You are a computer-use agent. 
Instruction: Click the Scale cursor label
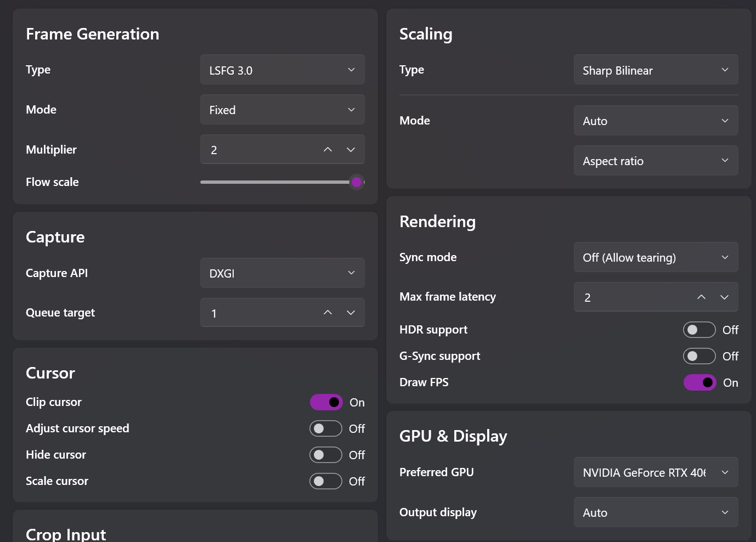pyautogui.click(x=57, y=481)
